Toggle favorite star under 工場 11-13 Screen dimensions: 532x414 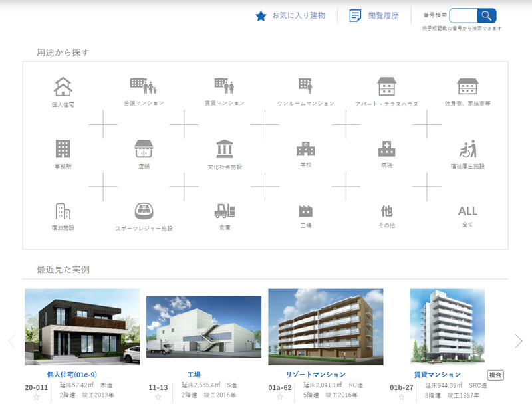(158, 397)
